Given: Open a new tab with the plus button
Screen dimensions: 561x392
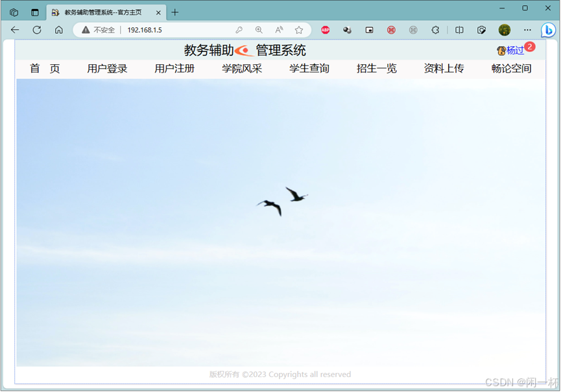Looking at the screenshot, I should (174, 12).
